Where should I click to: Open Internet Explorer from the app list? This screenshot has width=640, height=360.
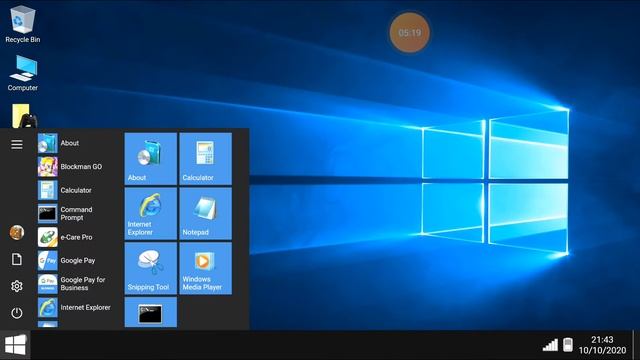pos(78,307)
